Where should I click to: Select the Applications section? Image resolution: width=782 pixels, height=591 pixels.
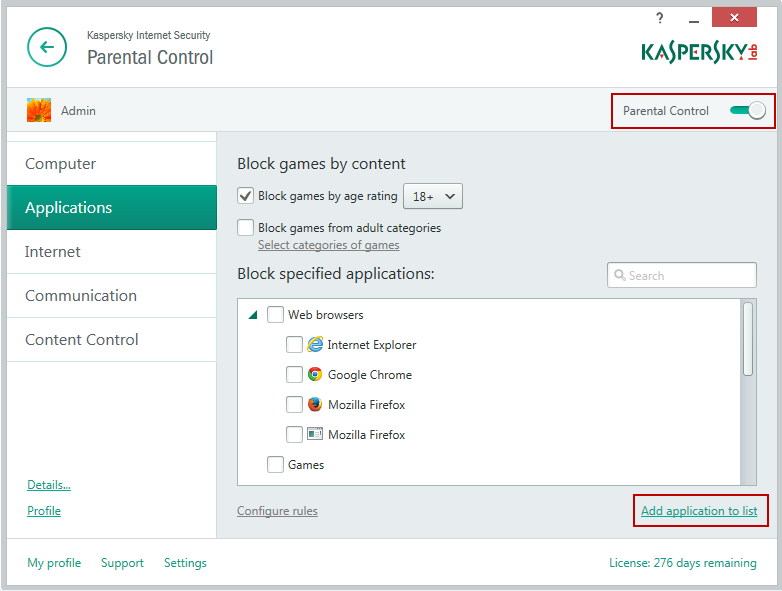112,207
